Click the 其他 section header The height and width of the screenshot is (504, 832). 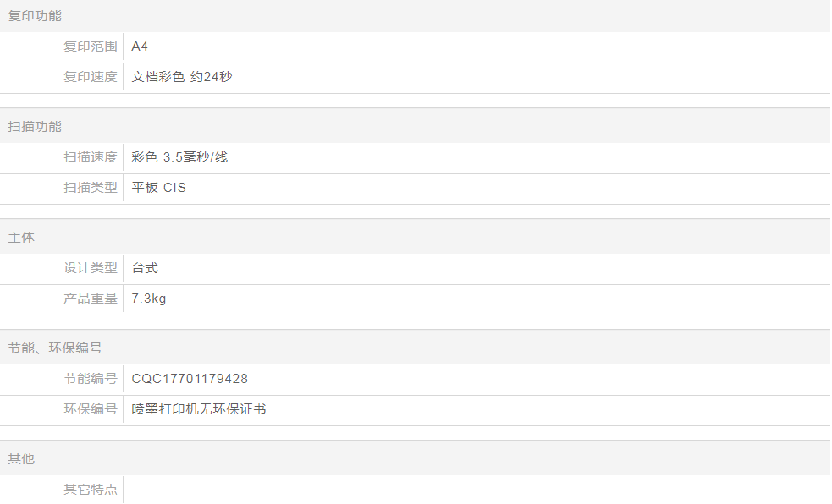(21, 459)
